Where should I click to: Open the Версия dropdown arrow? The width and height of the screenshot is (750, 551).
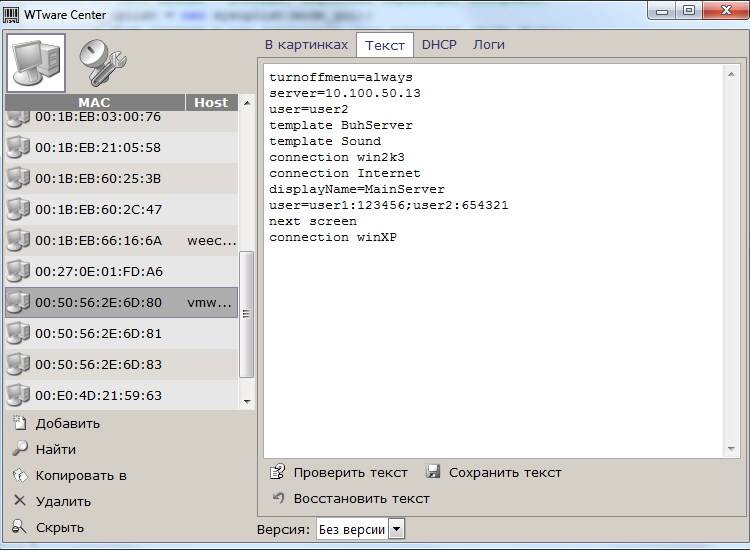(x=397, y=529)
